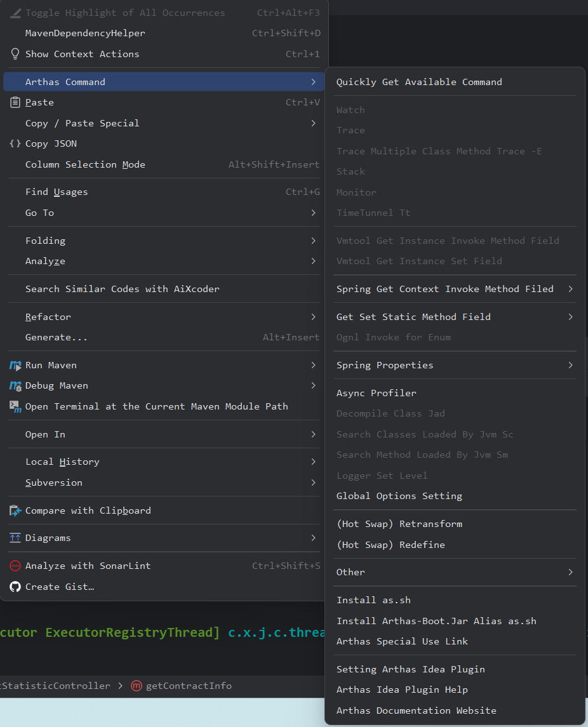
Task: Open Arthas Documentation Website
Action: pos(455,710)
